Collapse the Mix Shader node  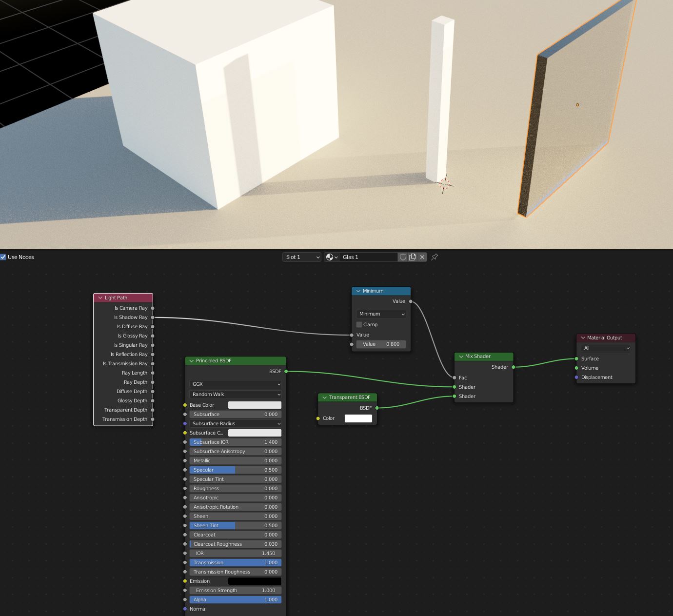click(461, 357)
